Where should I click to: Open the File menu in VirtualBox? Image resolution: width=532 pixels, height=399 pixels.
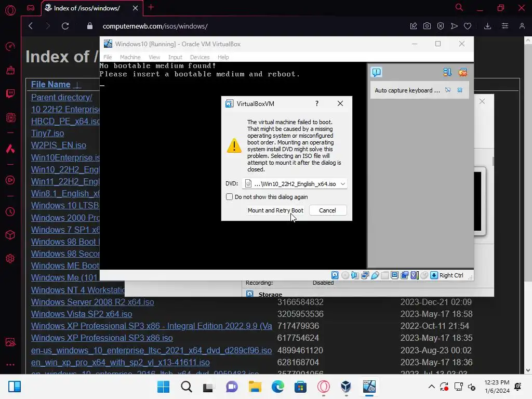coord(108,57)
